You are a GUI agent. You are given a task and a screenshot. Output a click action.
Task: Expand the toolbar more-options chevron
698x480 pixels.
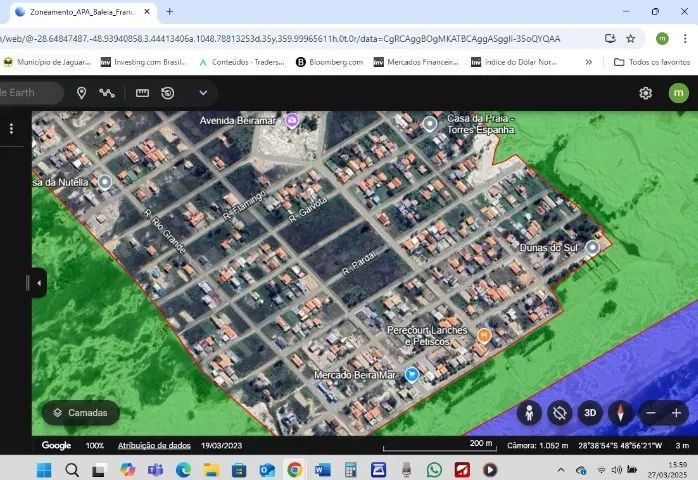coord(203,93)
